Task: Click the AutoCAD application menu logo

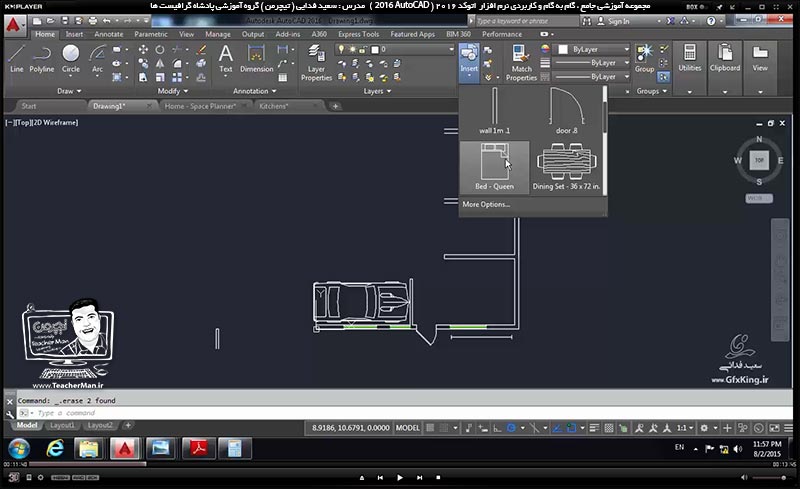Action: [14, 25]
